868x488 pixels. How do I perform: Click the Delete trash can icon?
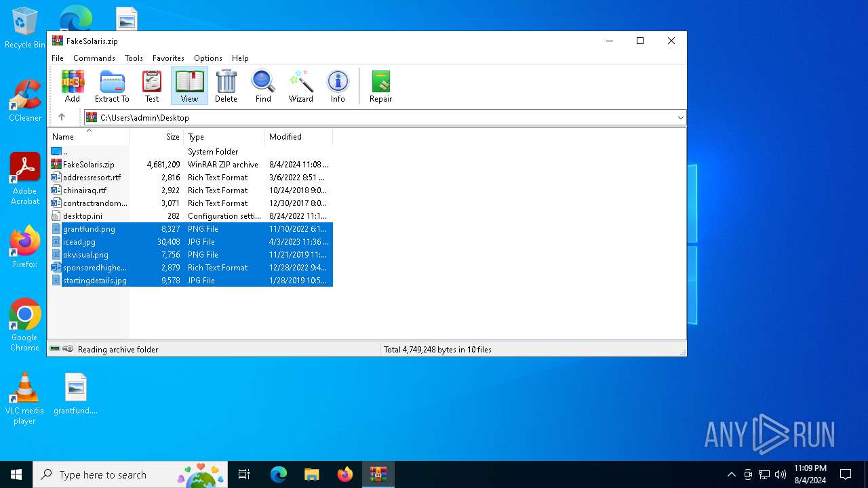pos(226,86)
